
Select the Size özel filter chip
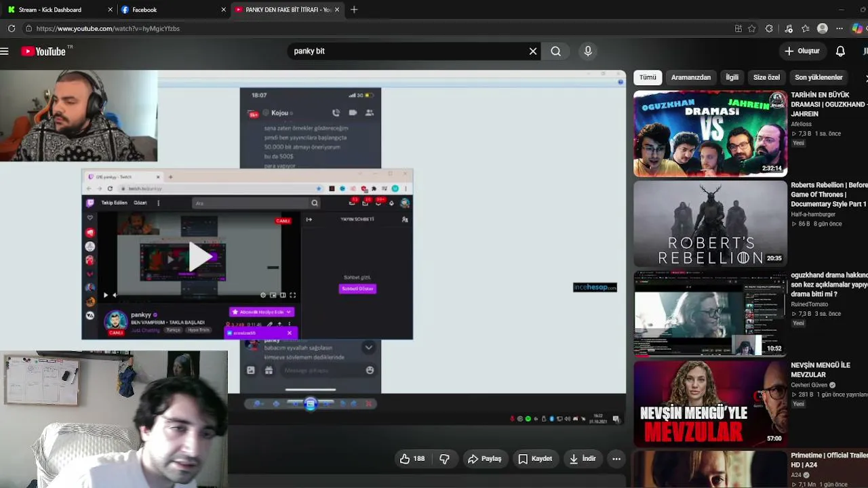pos(766,77)
